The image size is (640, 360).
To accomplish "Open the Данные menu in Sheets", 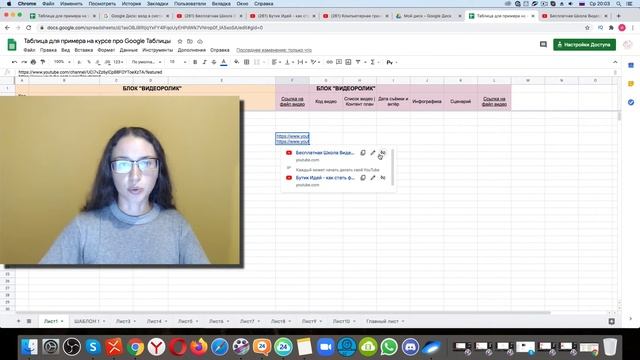I will coord(129,50).
